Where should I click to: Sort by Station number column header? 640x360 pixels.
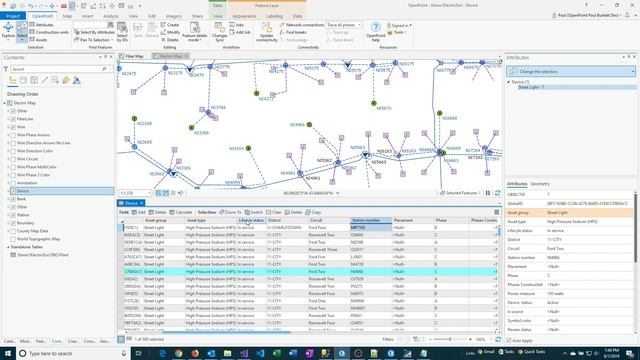[x=371, y=220]
